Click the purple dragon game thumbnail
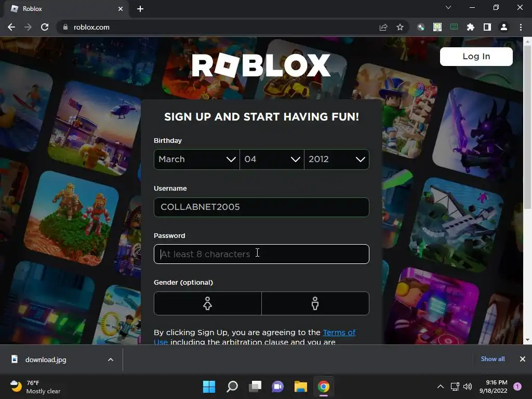Screen dimensions: 532x399 click(478, 134)
